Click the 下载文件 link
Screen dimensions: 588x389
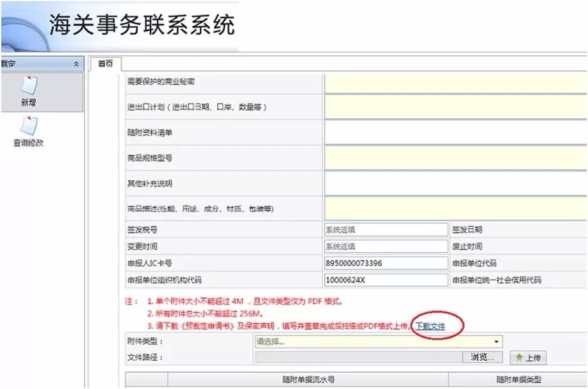point(430,326)
